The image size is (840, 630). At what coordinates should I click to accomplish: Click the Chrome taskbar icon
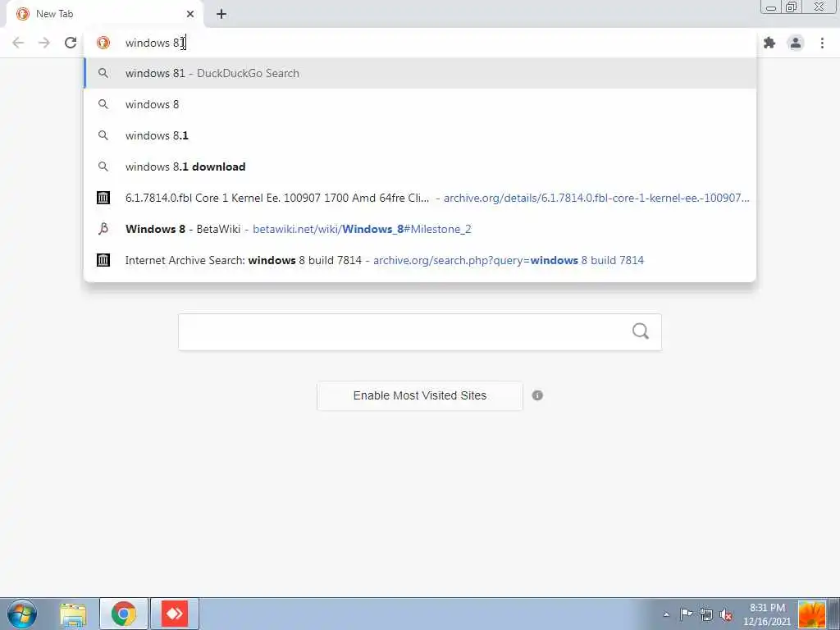tap(123, 614)
